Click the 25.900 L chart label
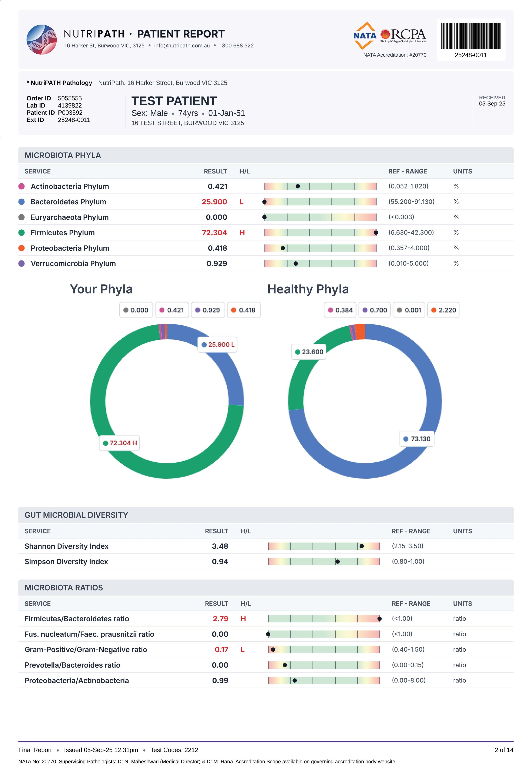532x775 pixels. click(217, 345)
